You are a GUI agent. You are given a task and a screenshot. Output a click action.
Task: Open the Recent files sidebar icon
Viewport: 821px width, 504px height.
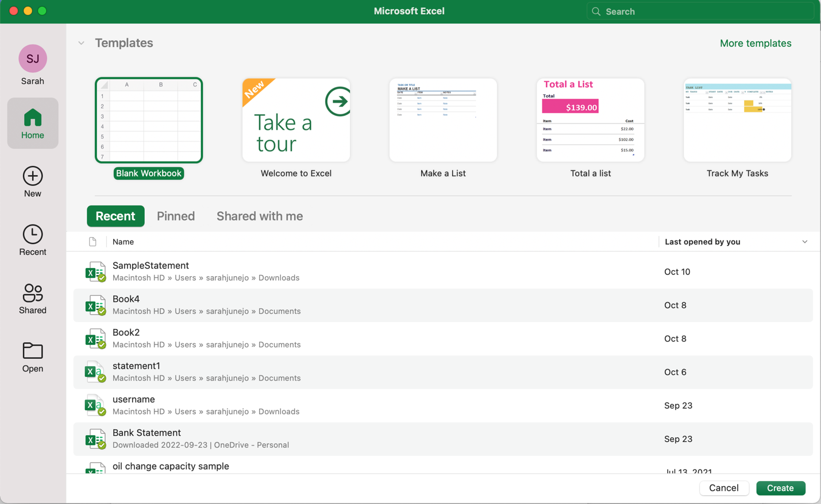(33, 234)
